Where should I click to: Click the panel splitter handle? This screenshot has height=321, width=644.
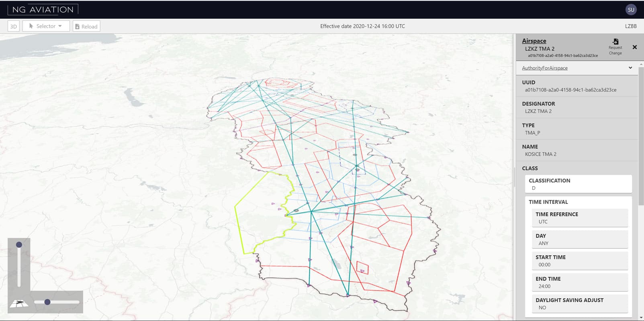514,177
